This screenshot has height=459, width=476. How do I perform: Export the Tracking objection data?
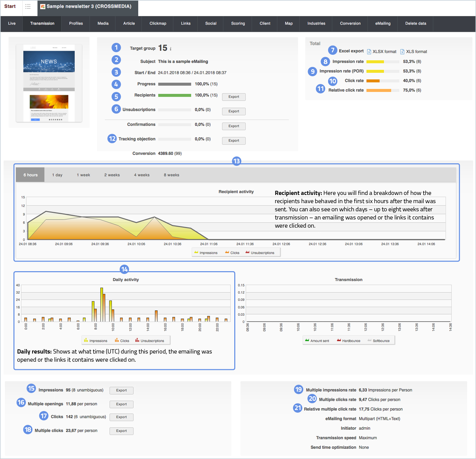point(234,141)
